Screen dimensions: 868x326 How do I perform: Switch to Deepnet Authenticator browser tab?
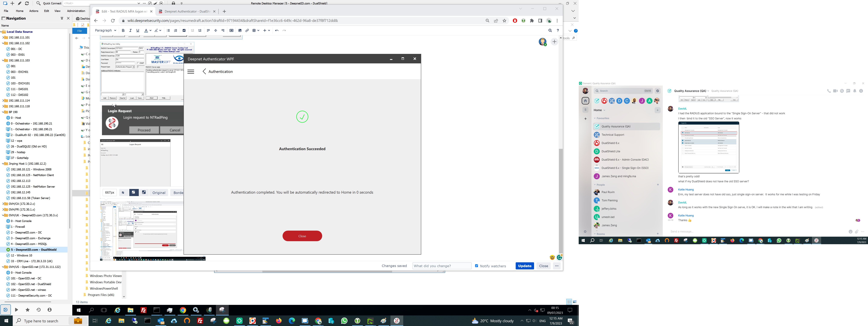[x=186, y=11]
